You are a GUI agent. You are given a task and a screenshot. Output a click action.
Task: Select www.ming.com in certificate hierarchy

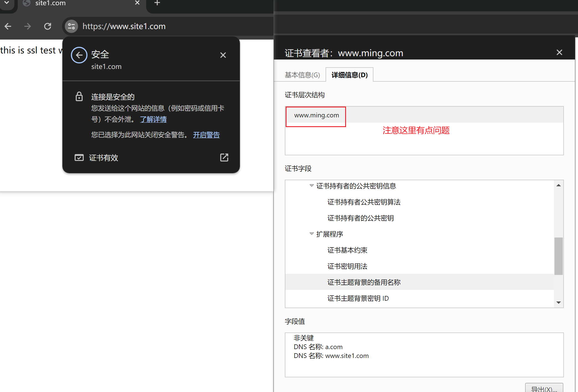click(x=316, y=115)
